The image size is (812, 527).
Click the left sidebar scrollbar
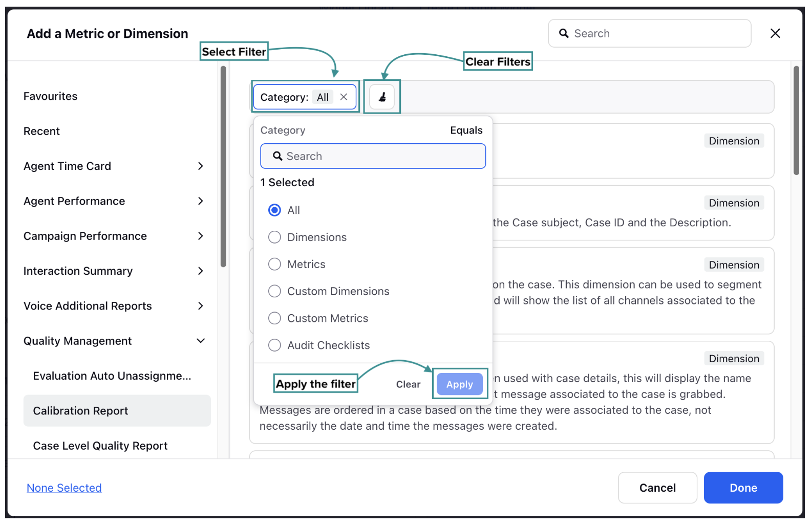coord(223,167)
